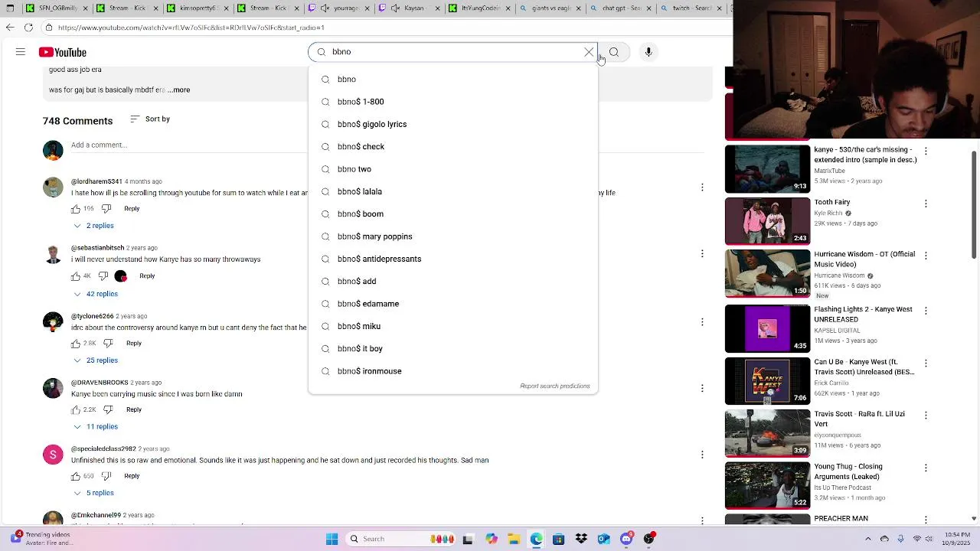Choose suggestion "bbno$ boom"
This screenshot has width=980, height=551.
[x=452, y=214]
